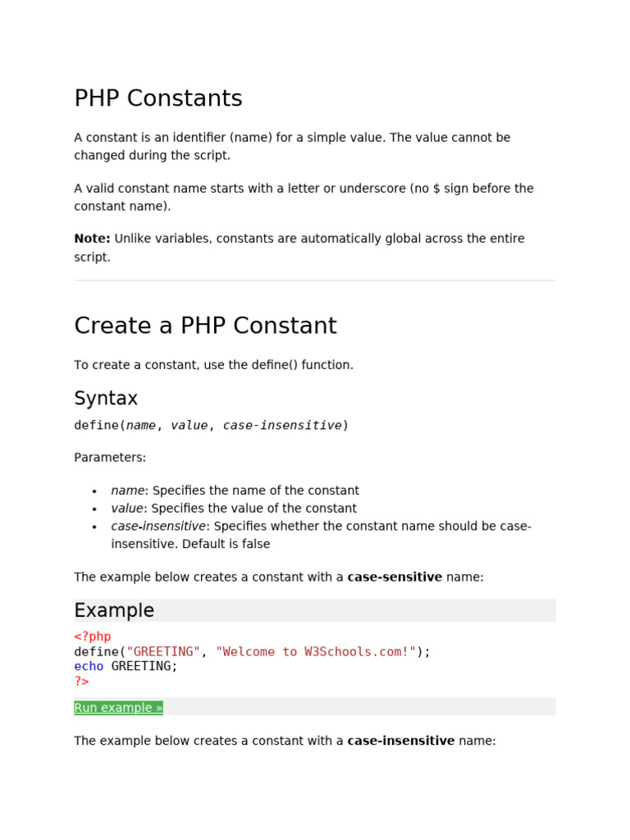Click the Example section header bar
Image resolution: width=630 pixels, height=840 pixels.
pos(314,610)
